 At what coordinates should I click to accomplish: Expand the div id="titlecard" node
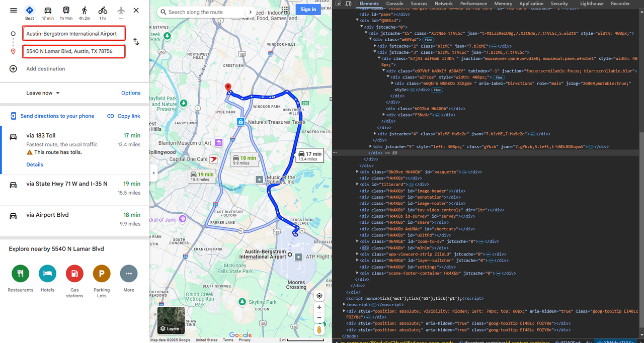[358, 185]
